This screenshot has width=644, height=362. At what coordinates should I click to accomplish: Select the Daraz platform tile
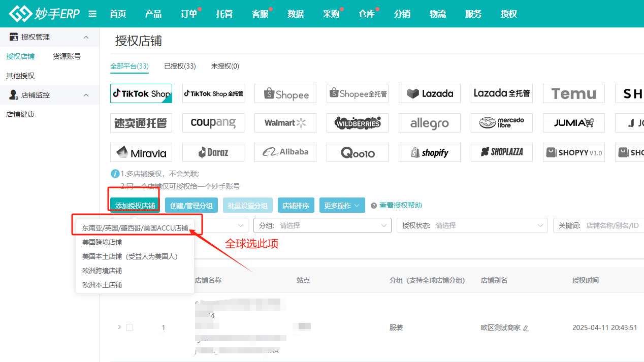coord(213,152)
